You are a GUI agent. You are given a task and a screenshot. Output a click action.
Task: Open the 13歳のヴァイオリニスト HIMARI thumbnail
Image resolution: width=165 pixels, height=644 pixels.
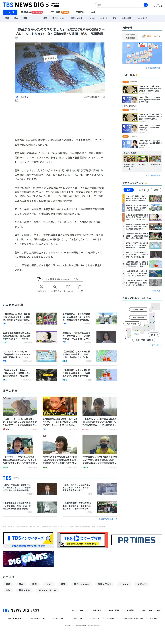click(x=60, y=406)
